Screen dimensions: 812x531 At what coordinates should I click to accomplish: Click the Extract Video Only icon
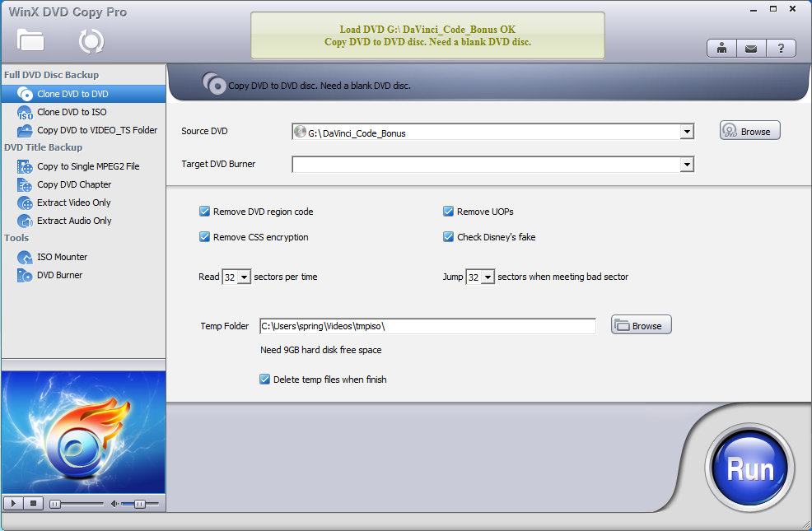25,203
